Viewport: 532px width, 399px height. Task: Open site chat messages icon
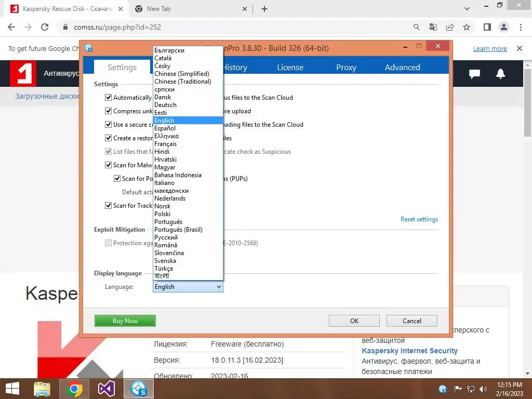point(474,73)
